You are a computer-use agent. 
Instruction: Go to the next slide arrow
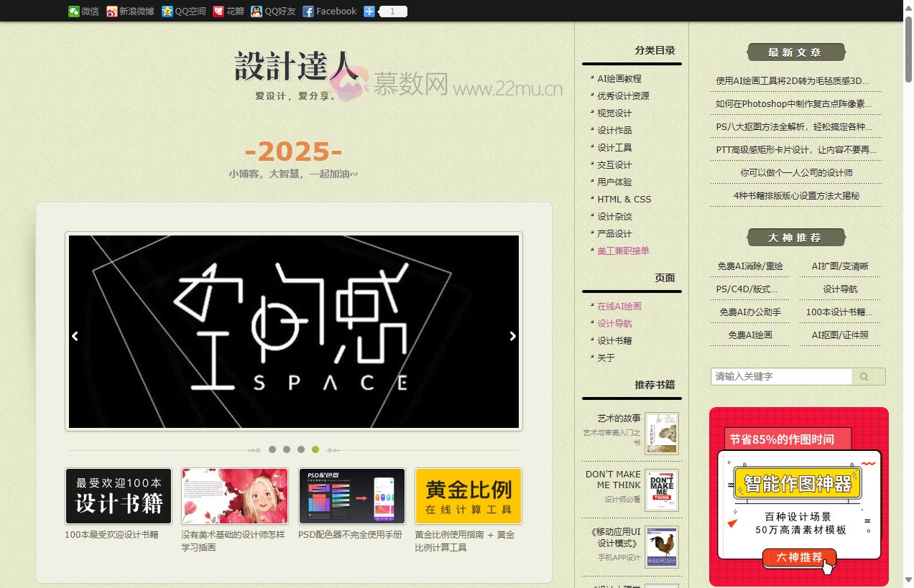click(x=512, y=336)
